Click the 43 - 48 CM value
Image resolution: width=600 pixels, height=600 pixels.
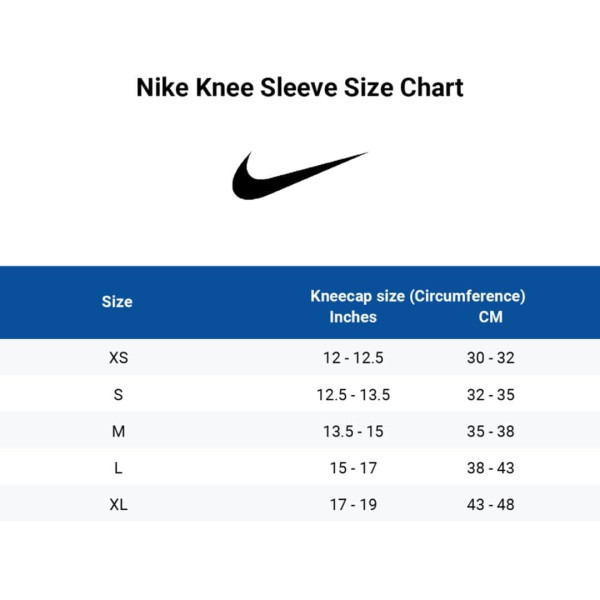(490, 505)
